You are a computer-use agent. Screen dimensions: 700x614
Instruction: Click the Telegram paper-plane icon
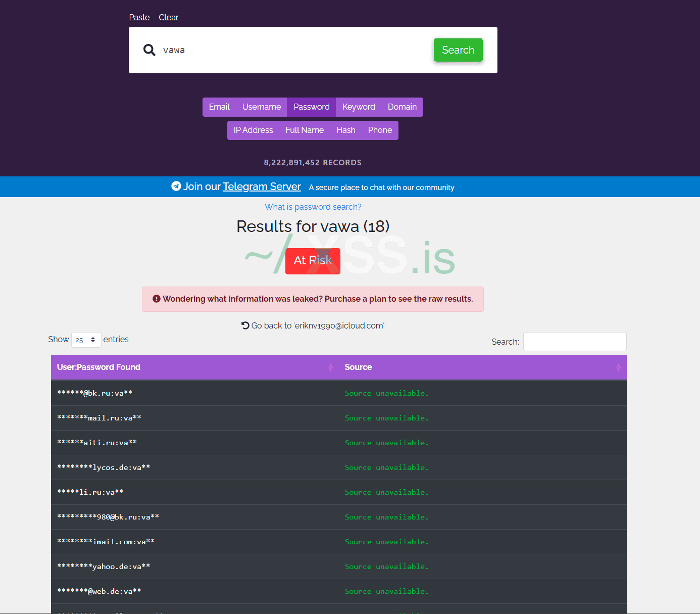pyautogui.click(x=176, y=186)
